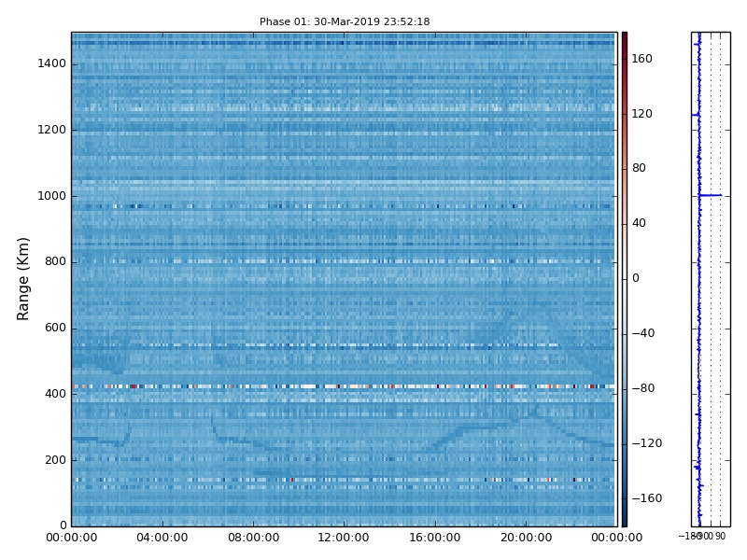Click the colorbar label 40
This screenshot has height=560, width=747.
(639, 223)
